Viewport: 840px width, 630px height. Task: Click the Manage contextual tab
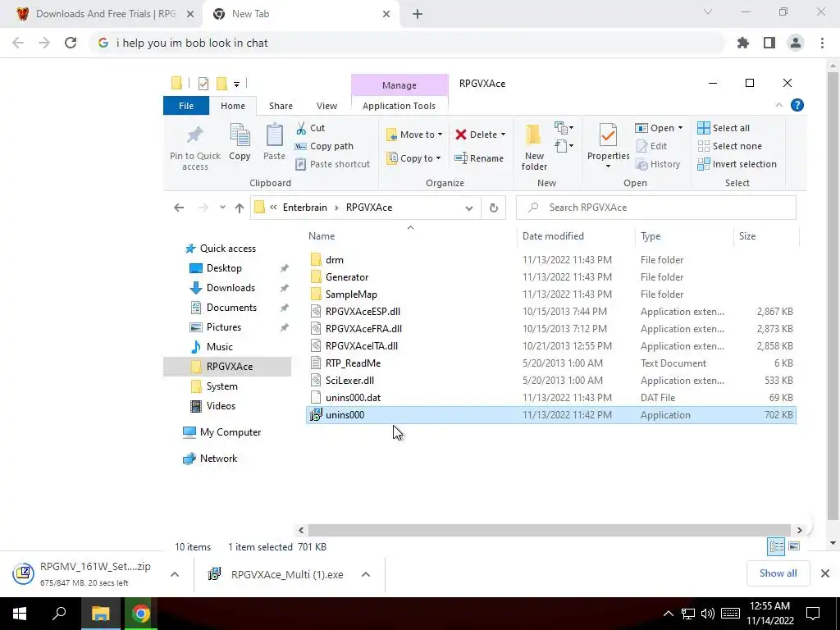tap(399, 85)
